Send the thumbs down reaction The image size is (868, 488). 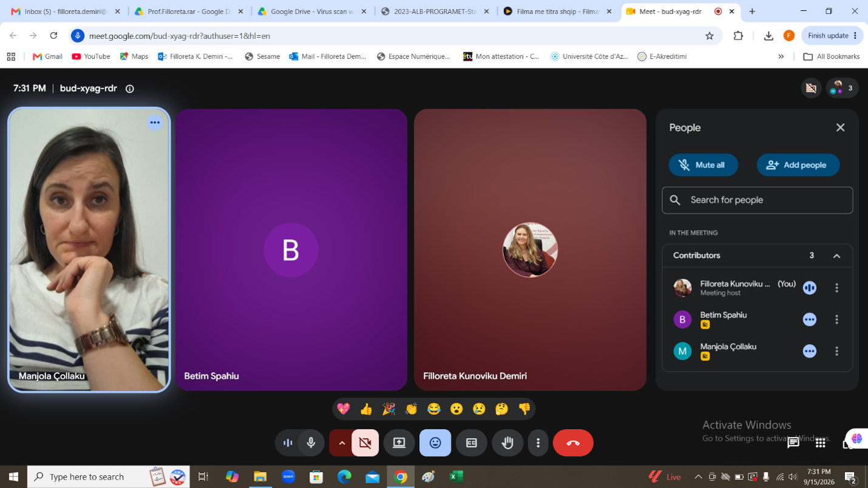[x=524, y=409]
